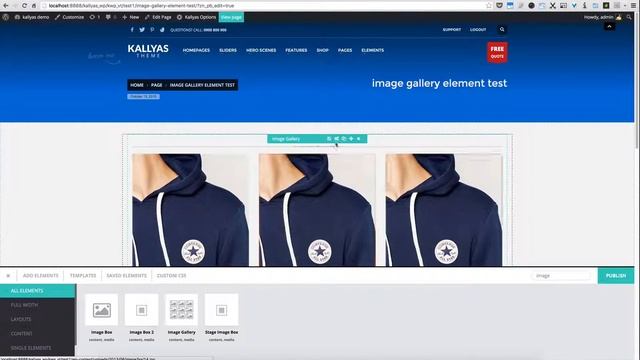Click the first icon on Image Gallery bar
This screenshot has height=360, width=640.
(x=329, y=139)
